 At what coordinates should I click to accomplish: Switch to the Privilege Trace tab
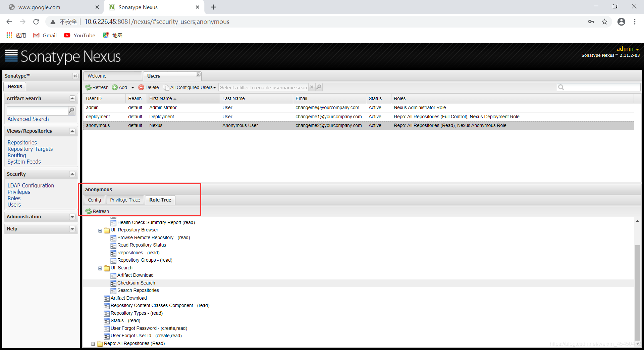point(125,200)
